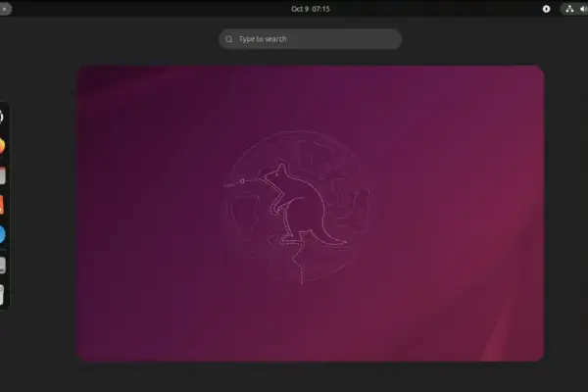588x392 pixels.
Task: Open the orange App Center dock icon
Action: point(2,205)
